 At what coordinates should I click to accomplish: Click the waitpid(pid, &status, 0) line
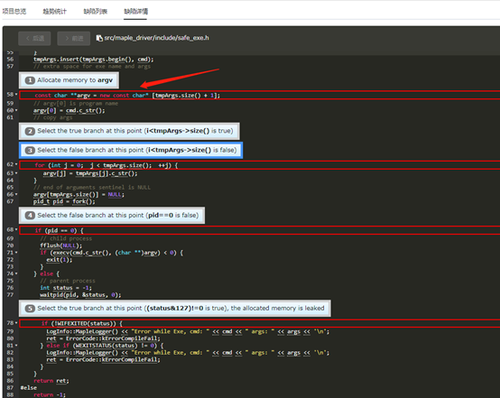coord(81,295)
